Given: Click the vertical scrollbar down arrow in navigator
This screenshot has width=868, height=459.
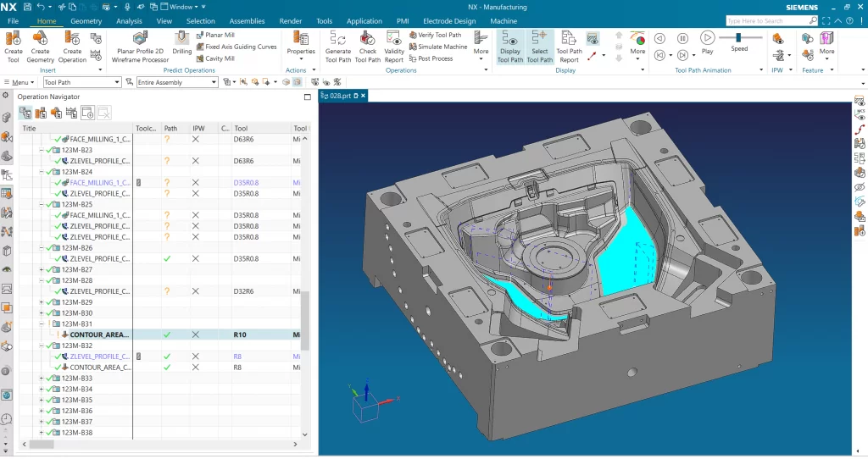Looking at the screenshot, I should pos(304,434).
